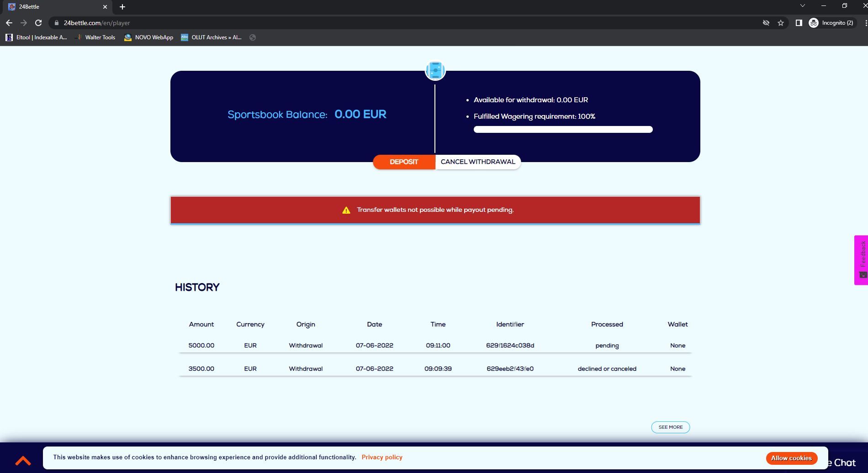This screenshot has height=473, width=868.
Task: Click the Identifier column header
Action: click(x=510, y=324)
